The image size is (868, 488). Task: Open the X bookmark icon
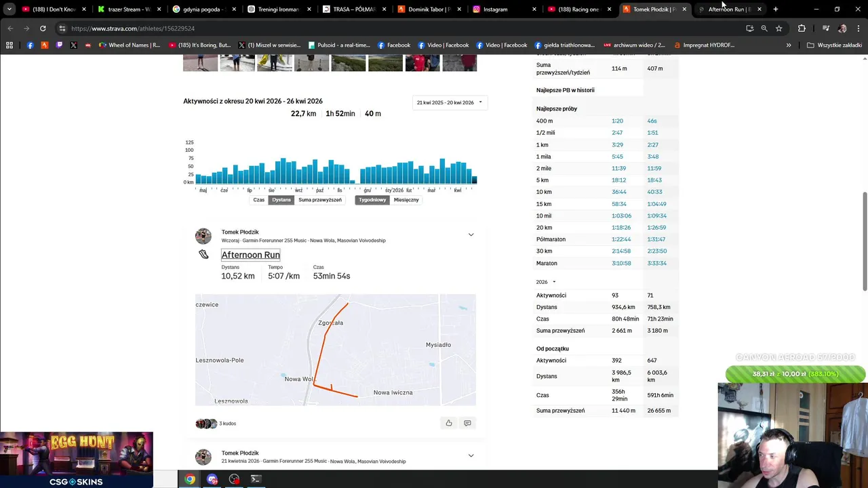click(x=73, y=45)
